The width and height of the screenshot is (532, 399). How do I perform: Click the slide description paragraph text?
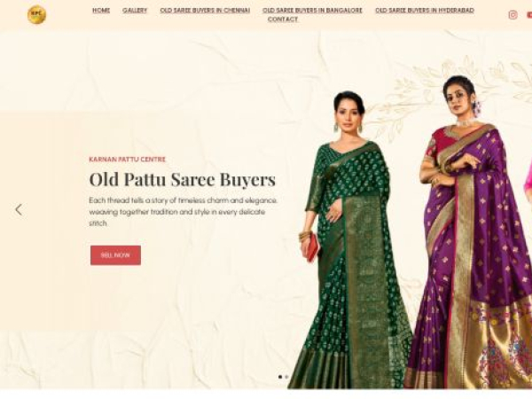pos(184,212)
